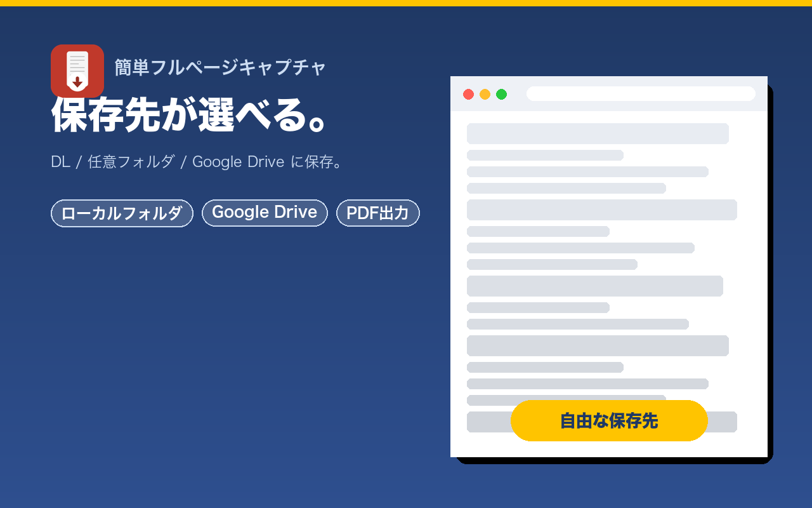Viewport: 812px width, 508px height.
Task: Click the yellow 自由な保存先 button
Action: [609, 420]
